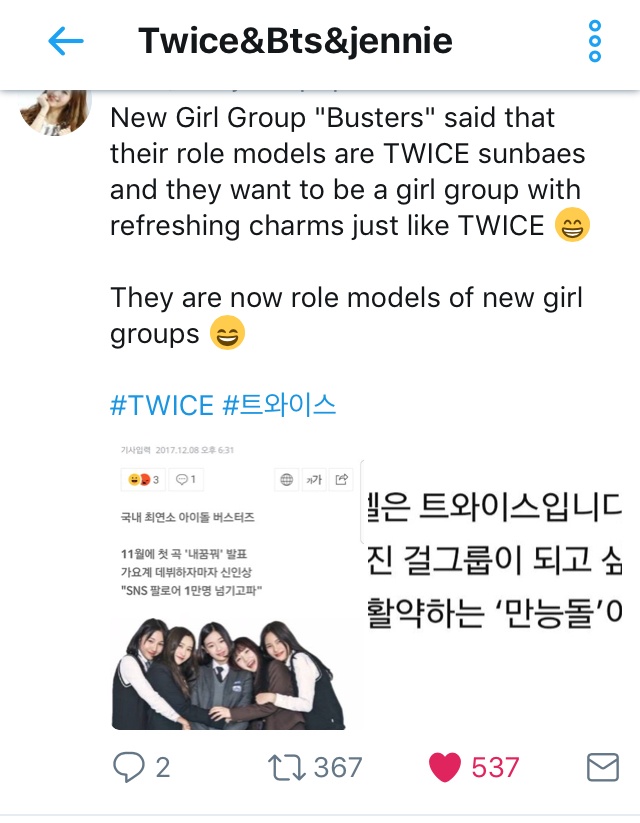Unlike the tweet via red heart

[445, 767]
